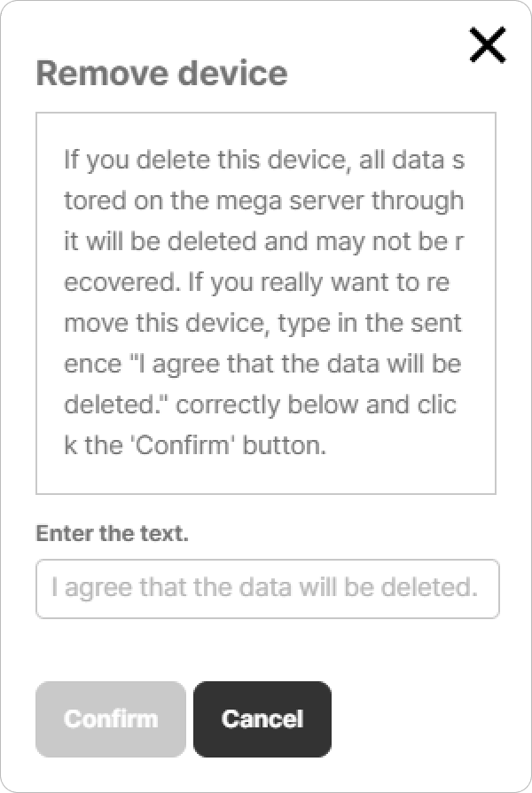Click the quoted 'I agree that the data' line

(262, 364)
